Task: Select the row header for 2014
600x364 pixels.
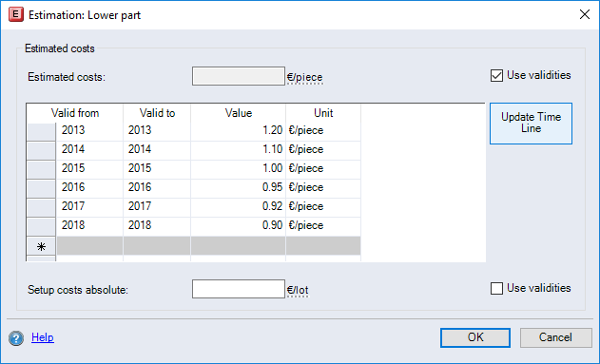Action: (41, 151)
